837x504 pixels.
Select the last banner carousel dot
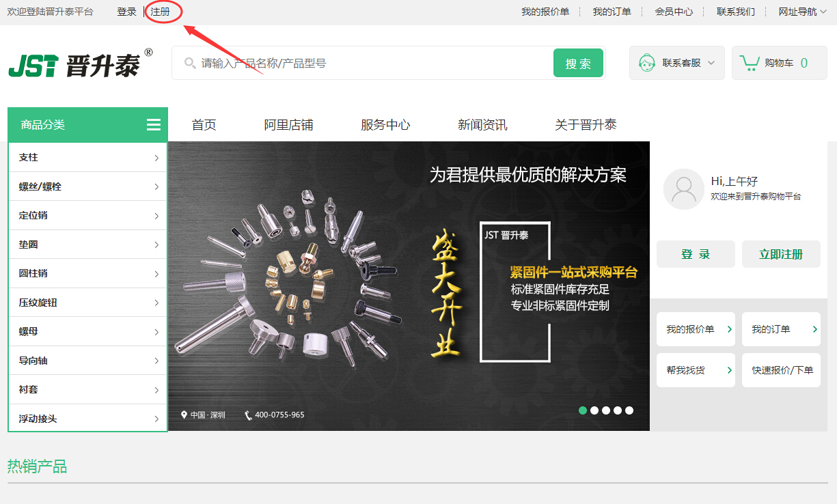click(629, 410)
